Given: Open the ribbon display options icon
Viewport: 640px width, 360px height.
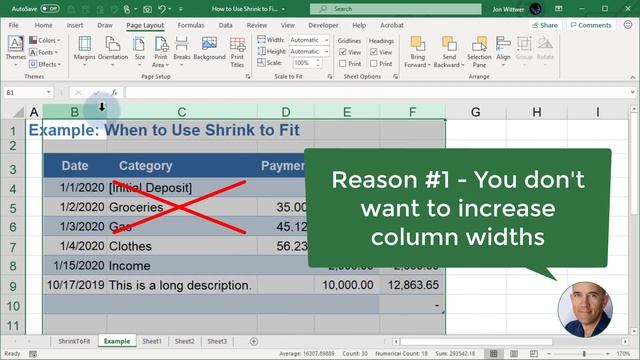Looking at the screenshot, I should 558,9.
